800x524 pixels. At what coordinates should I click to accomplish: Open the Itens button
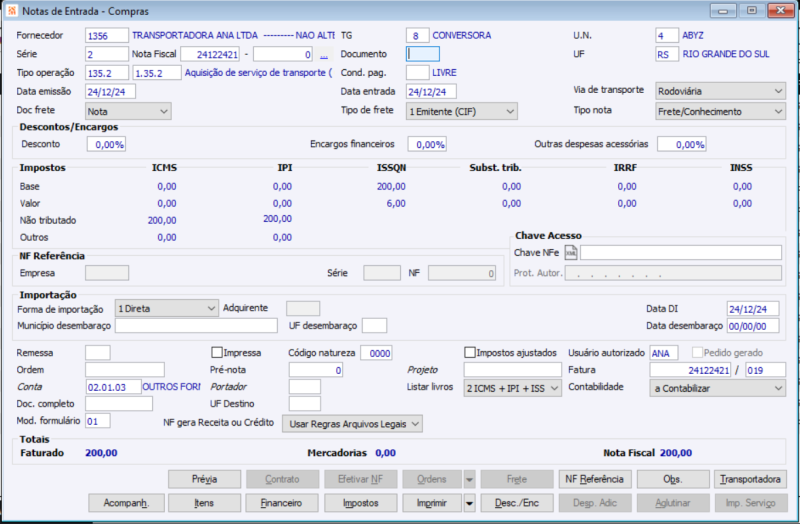pyautogui.click(x=203, y=502)
